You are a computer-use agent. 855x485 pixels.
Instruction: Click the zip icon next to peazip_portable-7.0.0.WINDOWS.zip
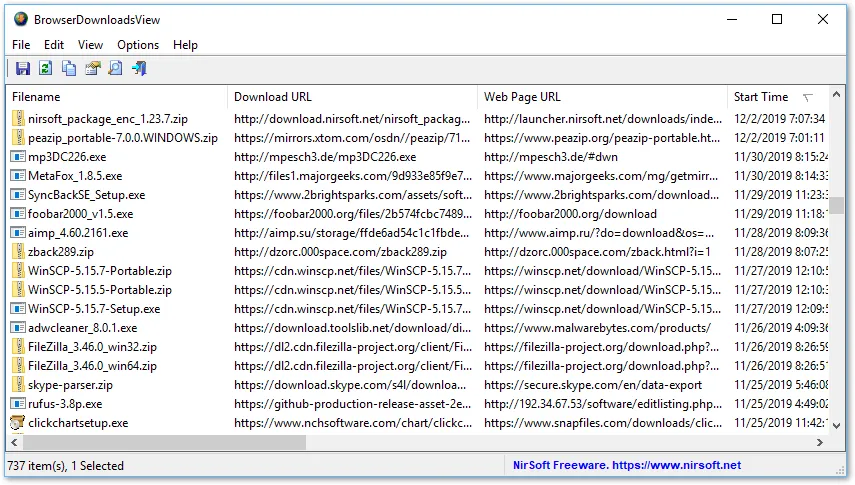(x=19, y=137)
